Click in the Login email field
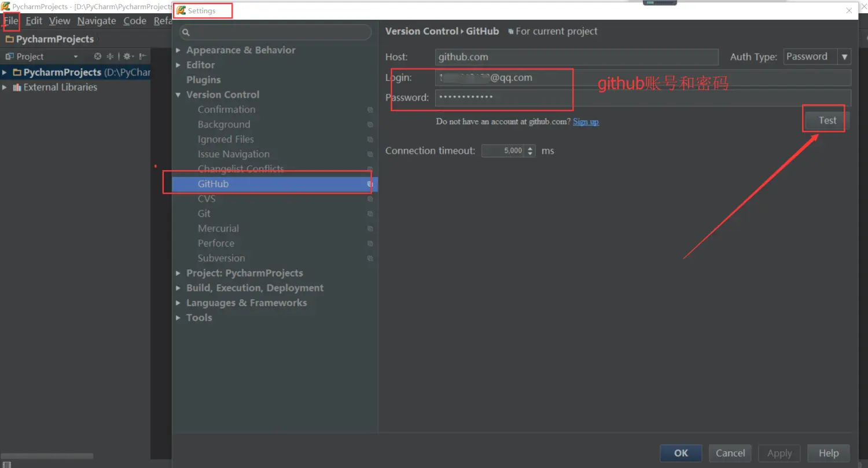868x468 pixels. point(643,78)
